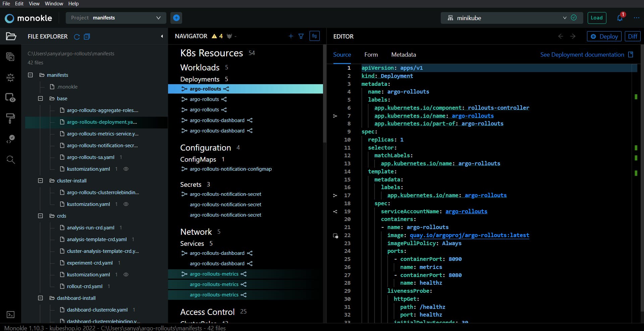Open templates paint roller icon in sidebar
Image resolution: width=644 pixels, height=331 pixels.
click(10, 118)
